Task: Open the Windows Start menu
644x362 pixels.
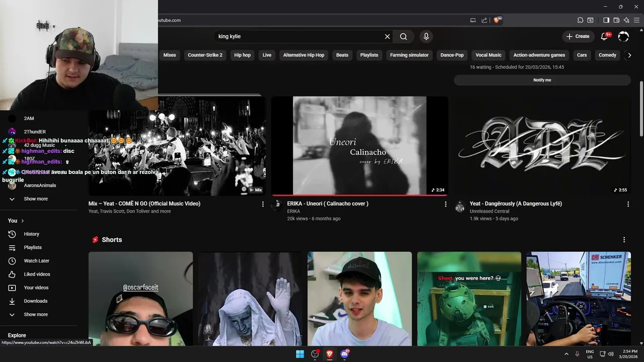Action: pos(300,354)
